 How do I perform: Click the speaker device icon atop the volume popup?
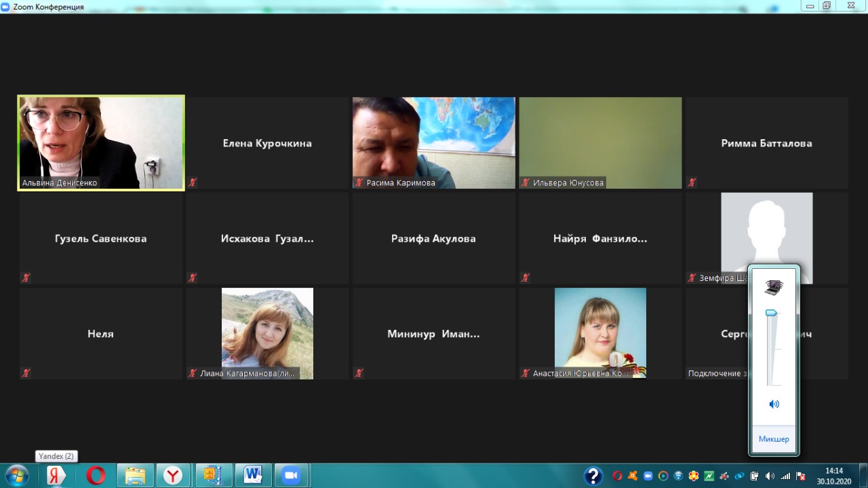773,287
